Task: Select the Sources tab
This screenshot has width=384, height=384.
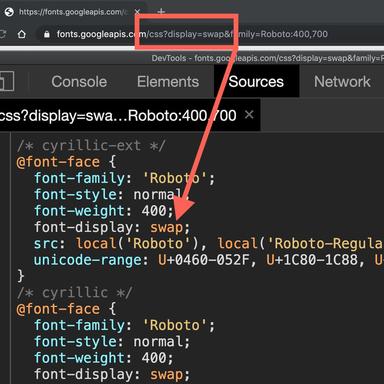Action: (256, 82)
